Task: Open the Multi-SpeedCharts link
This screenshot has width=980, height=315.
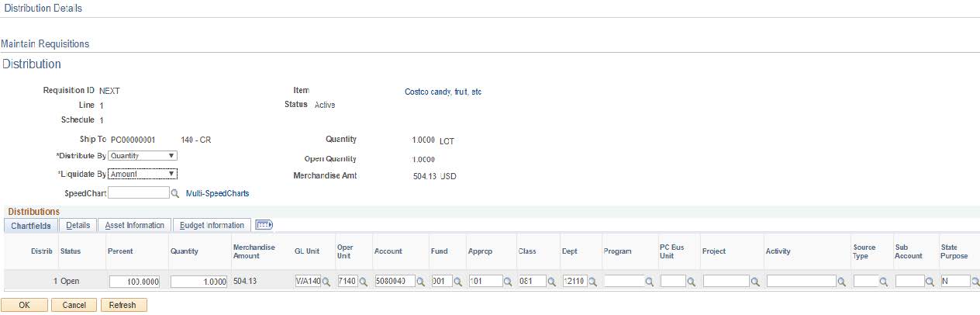Action: [218, 193]
